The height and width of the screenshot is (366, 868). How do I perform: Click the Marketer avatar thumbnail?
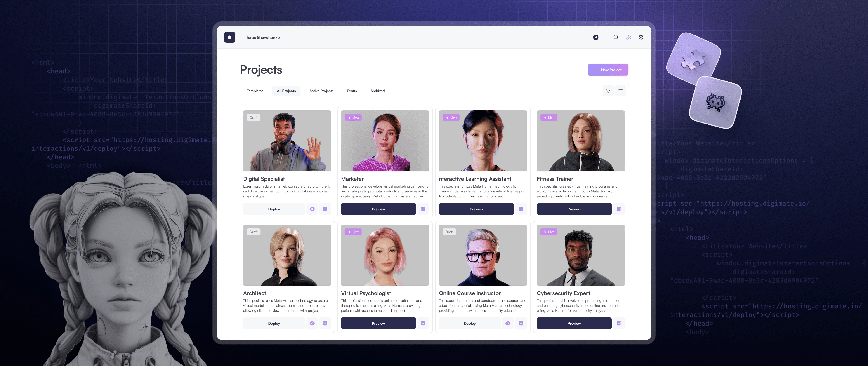(x=385, y=141)
